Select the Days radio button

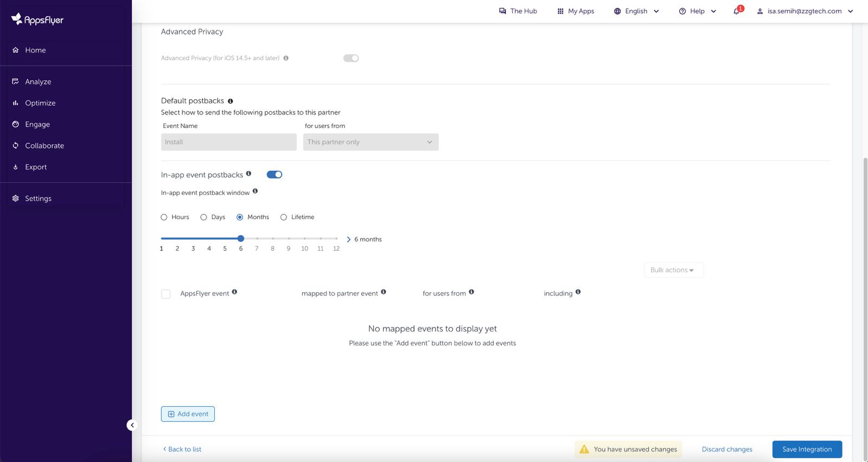pyautogui.click(x=203, y=217)
